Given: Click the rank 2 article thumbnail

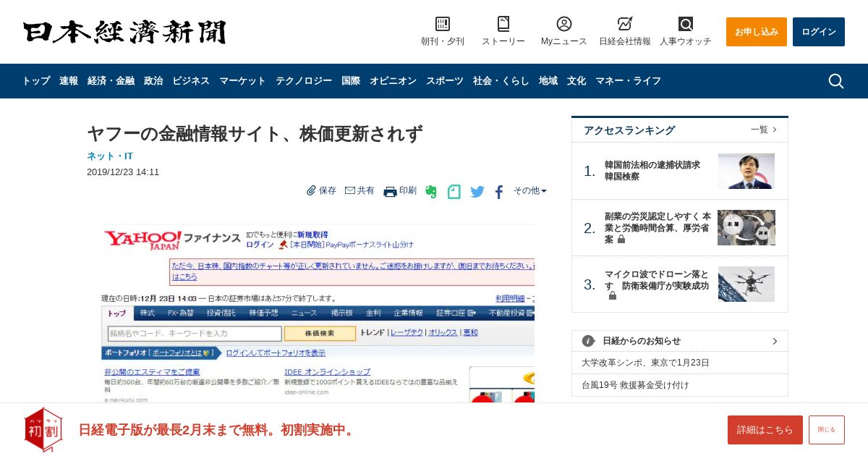Looking at the screenshot, I should point(746,228).
